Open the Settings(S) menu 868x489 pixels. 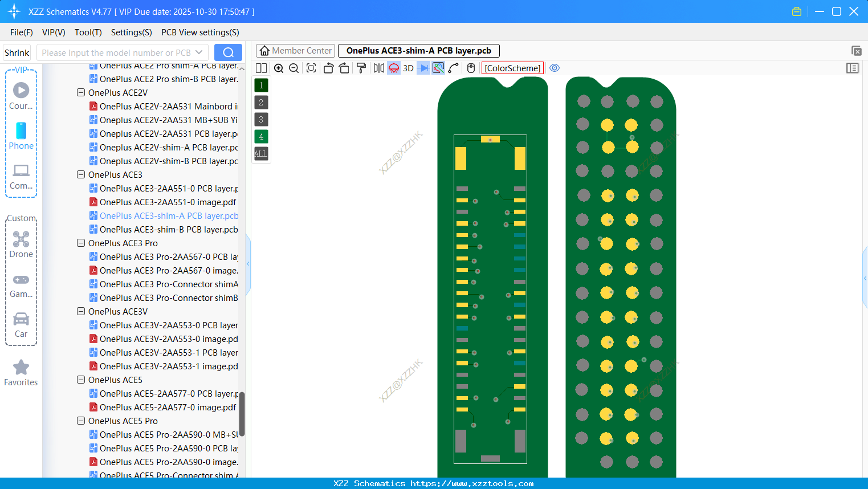132,32
